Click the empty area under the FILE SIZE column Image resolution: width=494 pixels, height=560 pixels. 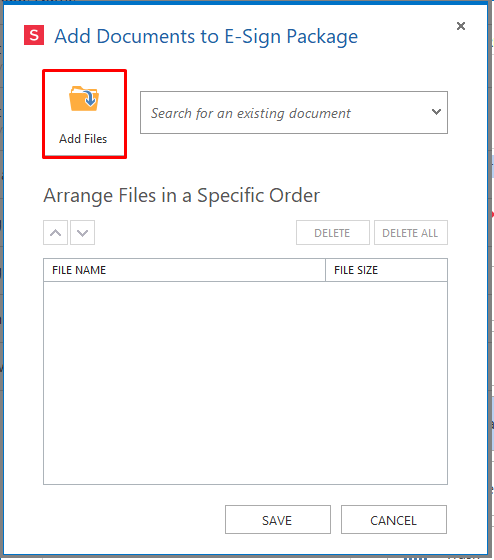tap(386, 383)
